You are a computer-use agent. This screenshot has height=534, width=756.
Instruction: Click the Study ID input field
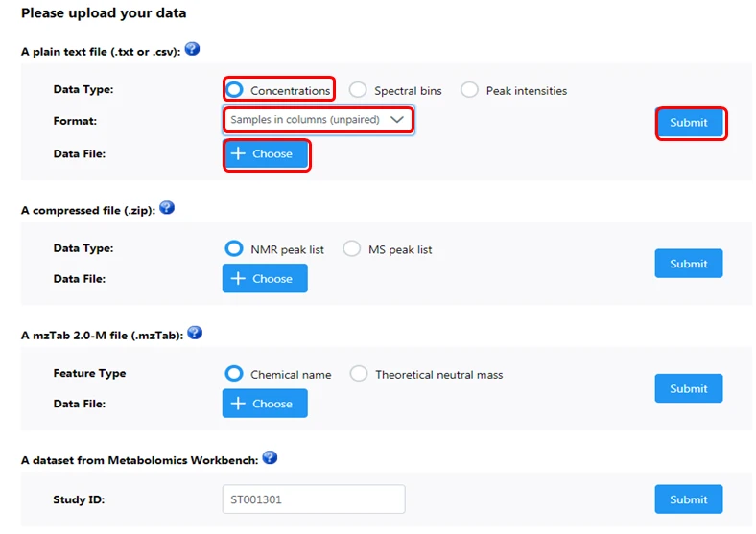coord(314,499)
